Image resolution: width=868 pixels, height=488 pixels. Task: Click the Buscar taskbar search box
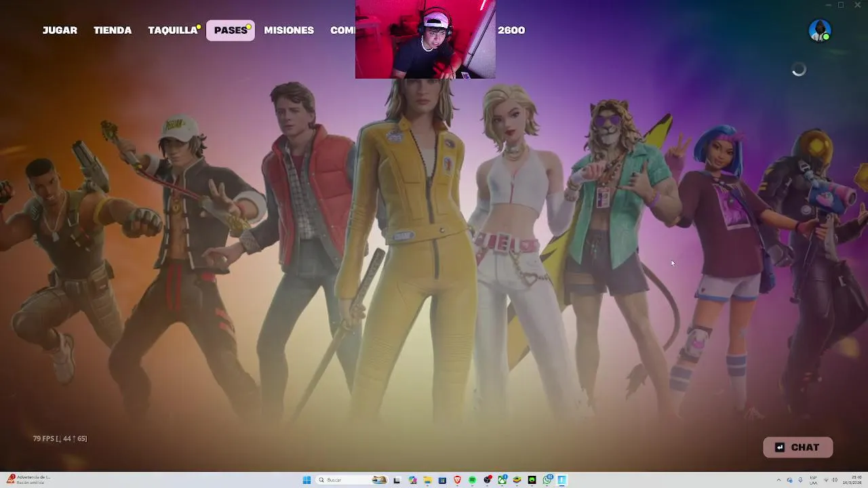pyautogui.click(x=352, y=480)
